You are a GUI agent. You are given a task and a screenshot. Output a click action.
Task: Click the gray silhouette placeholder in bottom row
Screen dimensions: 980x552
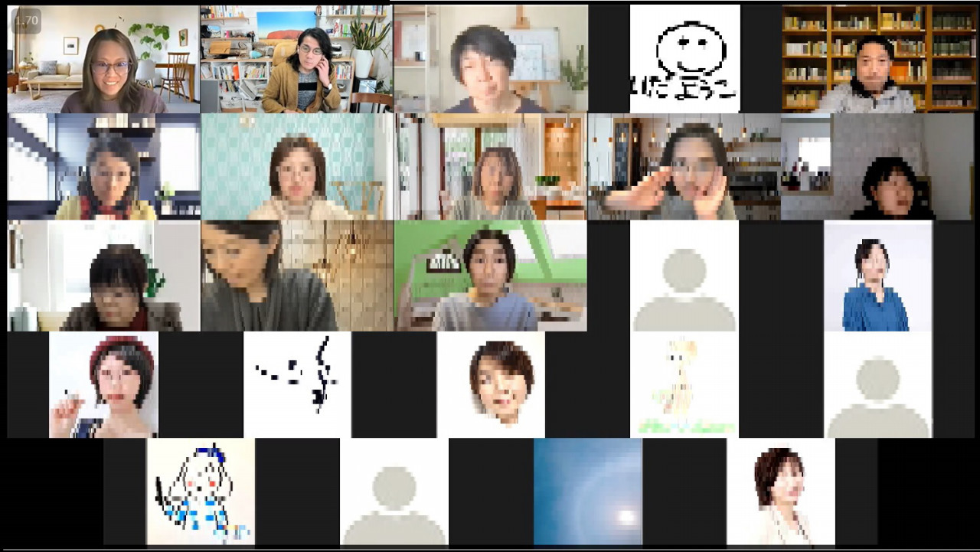[x=394, y=492]
